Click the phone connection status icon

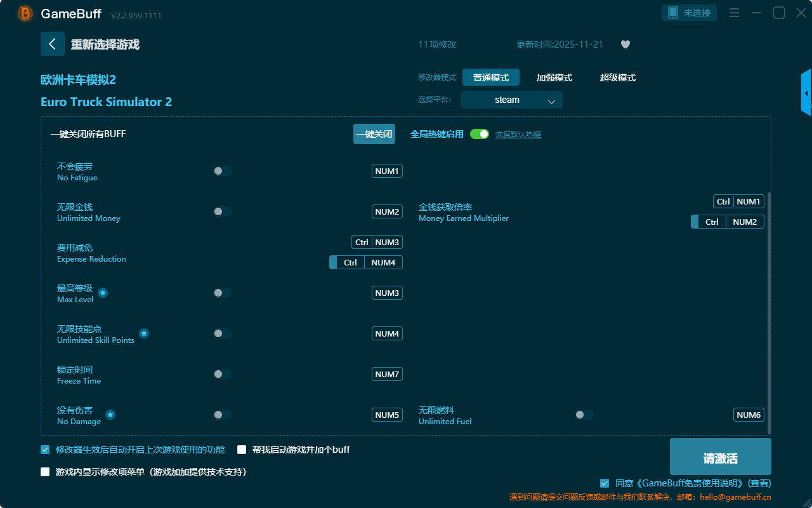point(673,13)
